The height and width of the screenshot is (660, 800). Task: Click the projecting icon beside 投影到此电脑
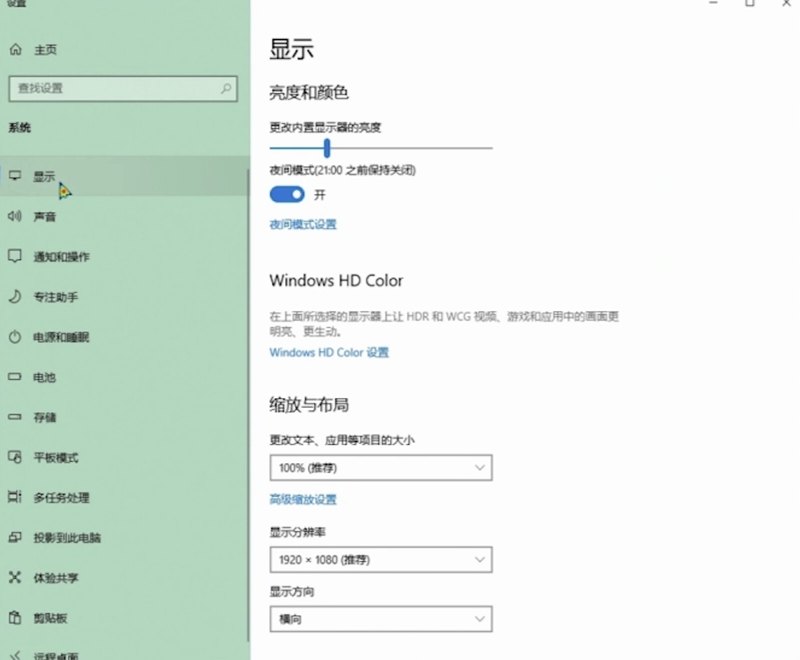pyautogui.click(x=15, y=537)
